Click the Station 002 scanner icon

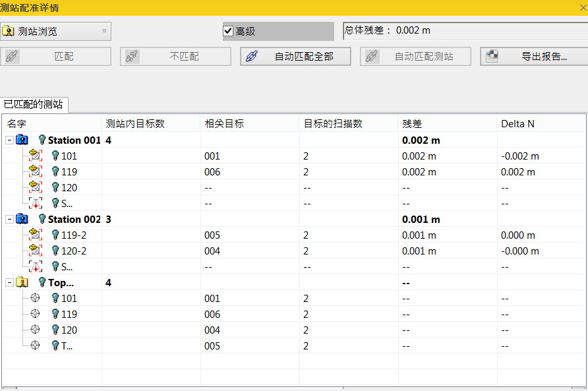(22, 219)
